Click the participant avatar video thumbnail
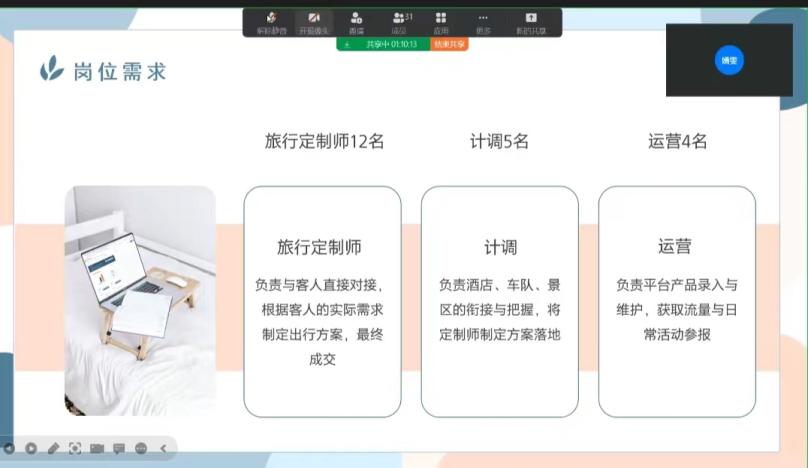 click(730, 60)
